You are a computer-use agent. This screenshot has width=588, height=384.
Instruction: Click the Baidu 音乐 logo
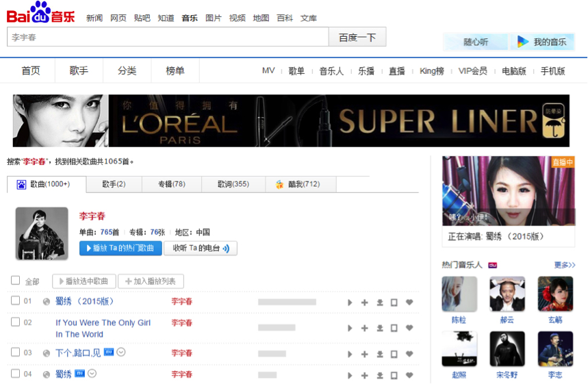coord(40,13)
